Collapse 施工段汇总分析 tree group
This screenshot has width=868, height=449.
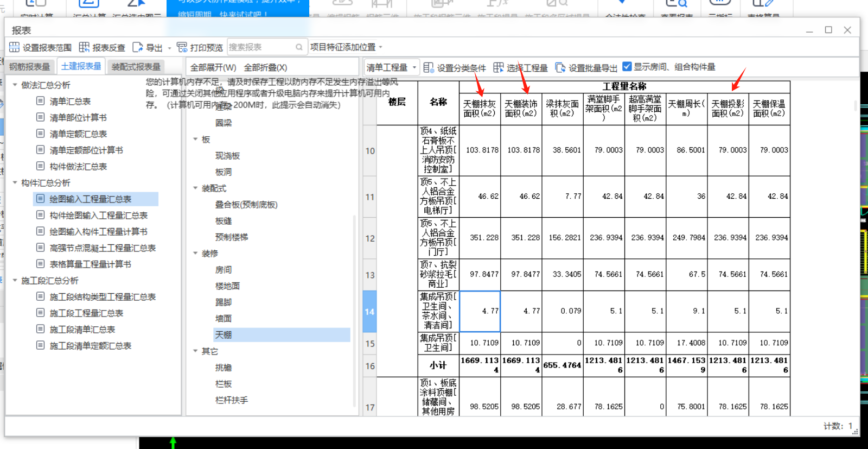point(15,281)
